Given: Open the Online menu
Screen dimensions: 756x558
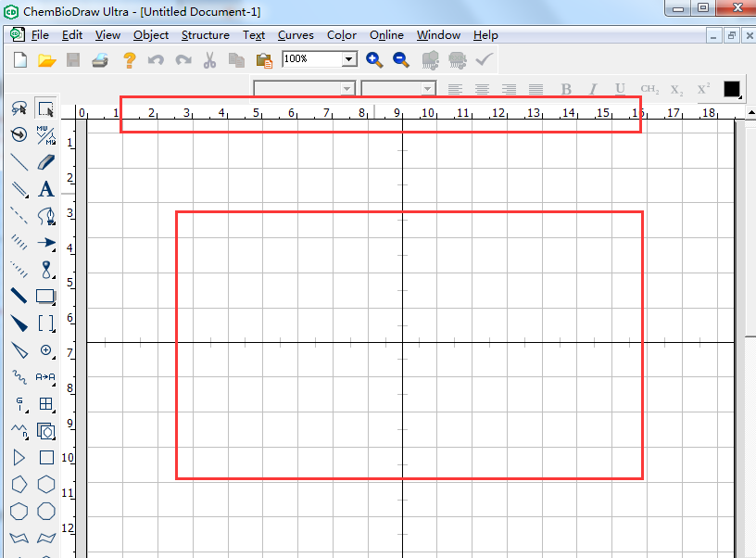Looking at the screenshot, I should pyautogui.click(x=386, y=35).
